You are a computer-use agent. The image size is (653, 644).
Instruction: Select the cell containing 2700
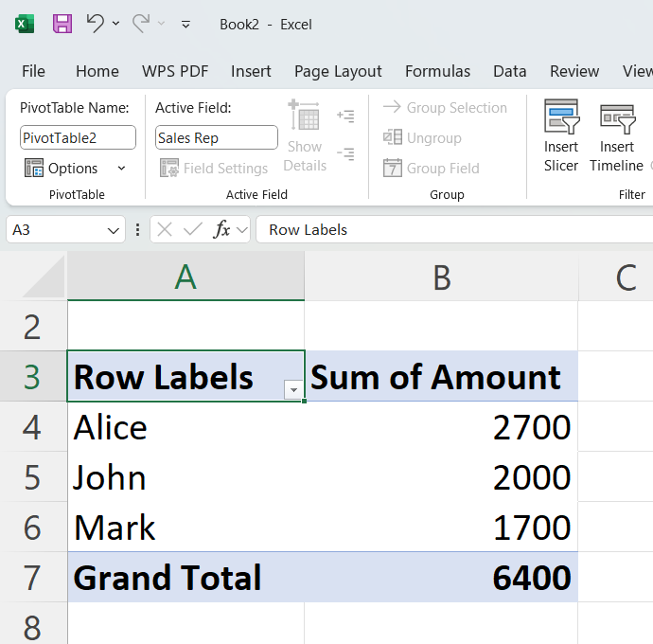(441, 427)
